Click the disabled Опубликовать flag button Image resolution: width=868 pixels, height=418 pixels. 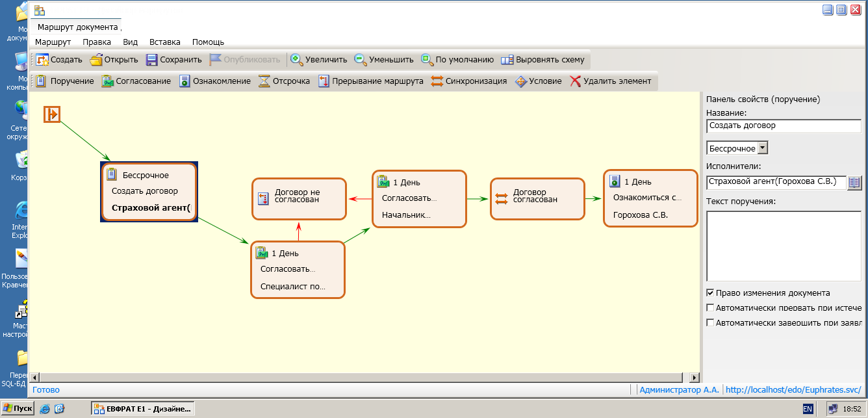tap(244, 59)
